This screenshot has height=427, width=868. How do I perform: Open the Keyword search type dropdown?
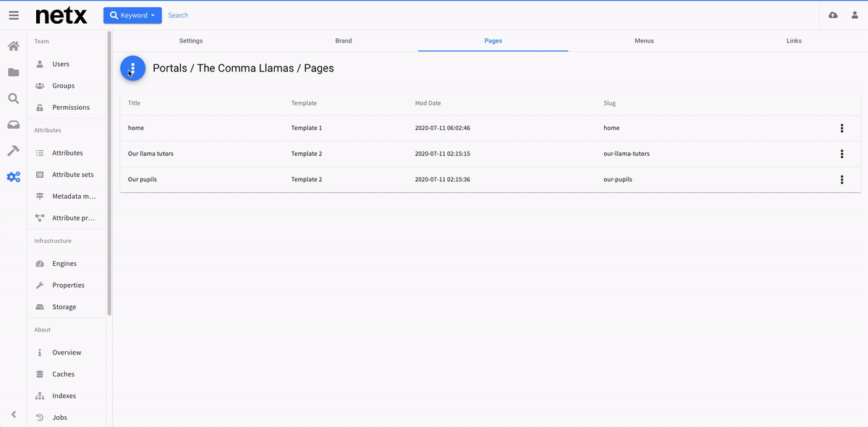(132, 15)
